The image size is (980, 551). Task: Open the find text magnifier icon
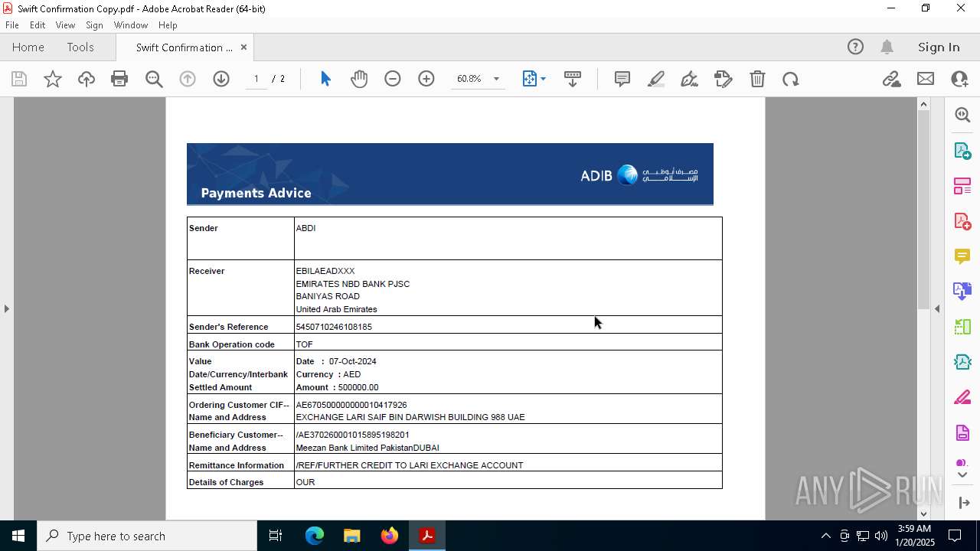pyautogui.click(x=154, y=79)
